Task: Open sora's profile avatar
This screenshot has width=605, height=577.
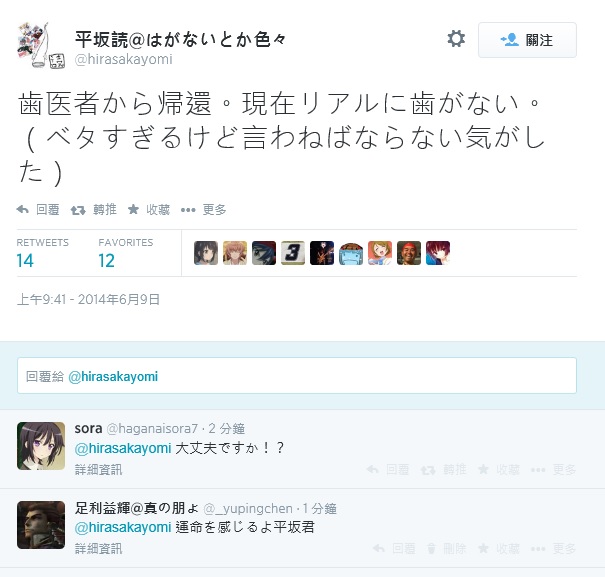Action: pyautogui.click(x=41, y=446)
